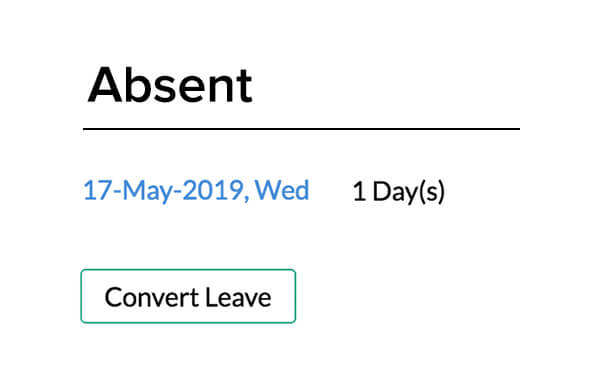Select the blue absence date text
This screenshot has width=600, height=390.
tap(196, 190)
